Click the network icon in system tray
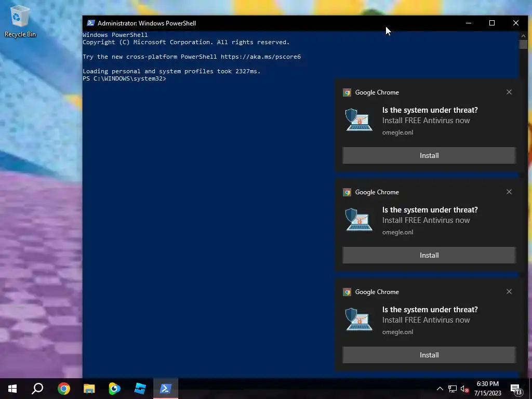 [x=453, y=389]
